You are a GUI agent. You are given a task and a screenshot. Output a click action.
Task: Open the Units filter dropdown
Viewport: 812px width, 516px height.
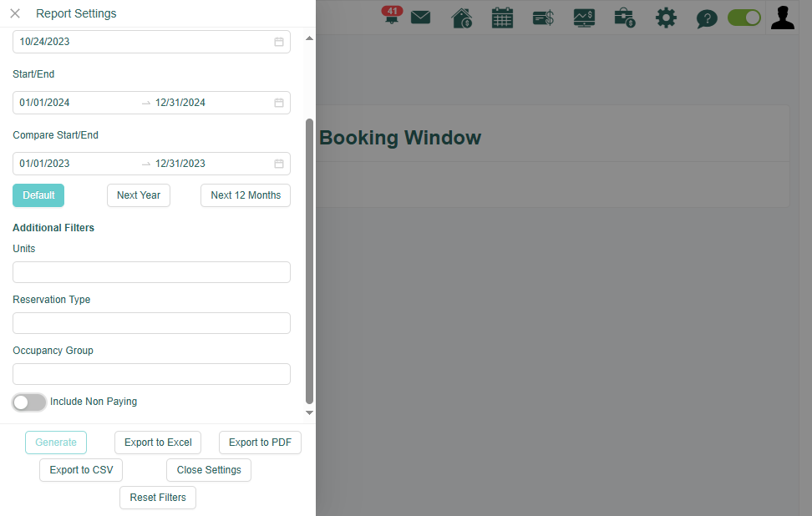[x=151, y=272]
